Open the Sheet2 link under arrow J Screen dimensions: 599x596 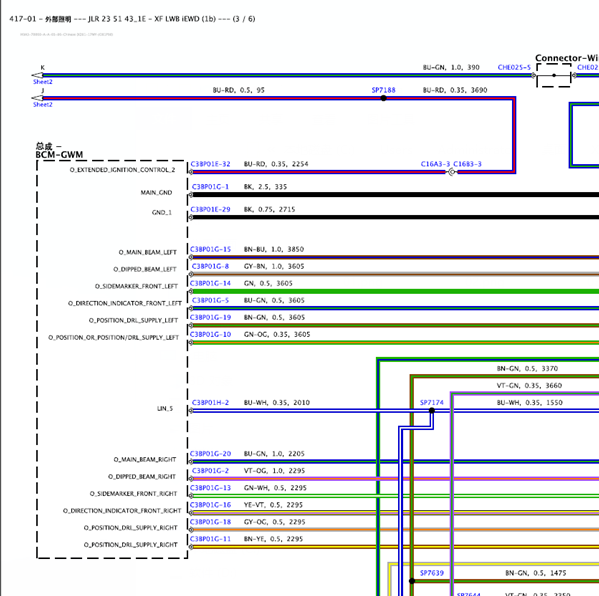click(42, 104)
